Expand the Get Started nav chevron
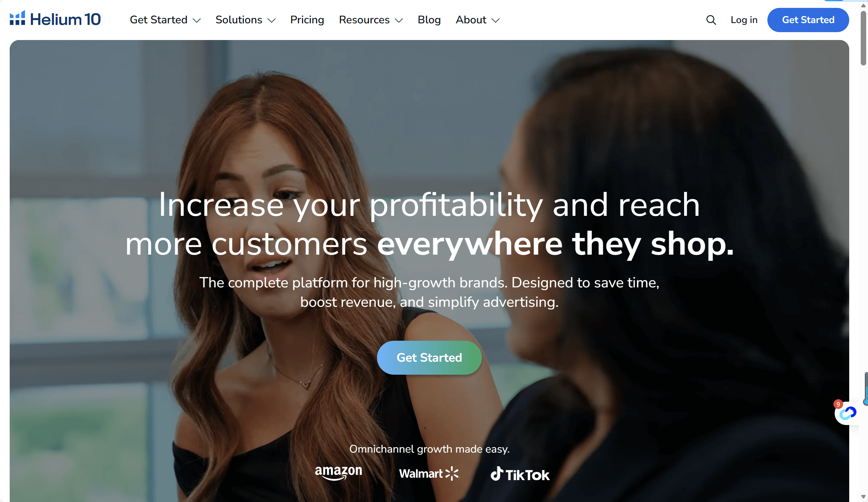Screen dimensions: 868x502 tap(197, 20)
